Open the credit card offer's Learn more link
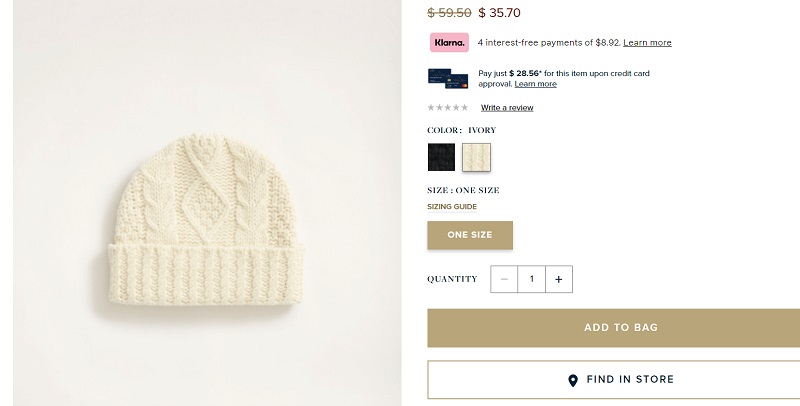The height and width of the screenshot is (406, 800). [x=536, y=84]
